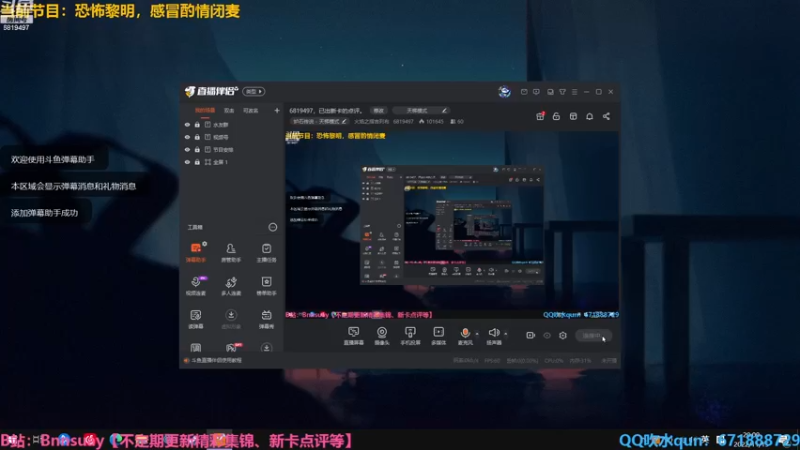Open the stream settings gear near 直播中
Viewport: 800px width, 450px height.
click(563, 335)
